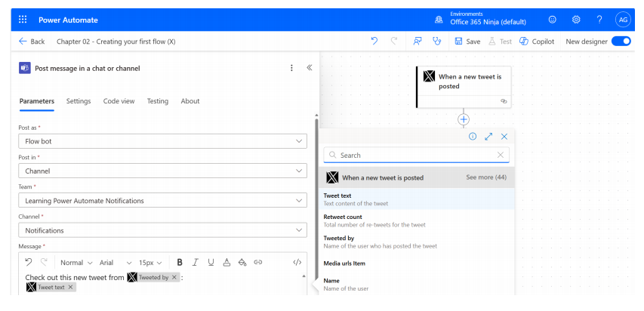Click the redo arrow in the header toolbar
The image size is (644, 311).
pos(394,41)
